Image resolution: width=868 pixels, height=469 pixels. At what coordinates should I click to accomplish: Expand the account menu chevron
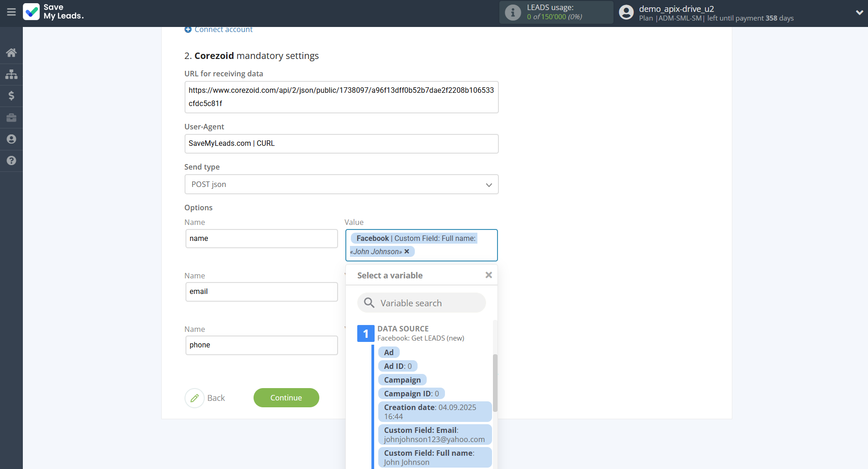pos(859,13)
